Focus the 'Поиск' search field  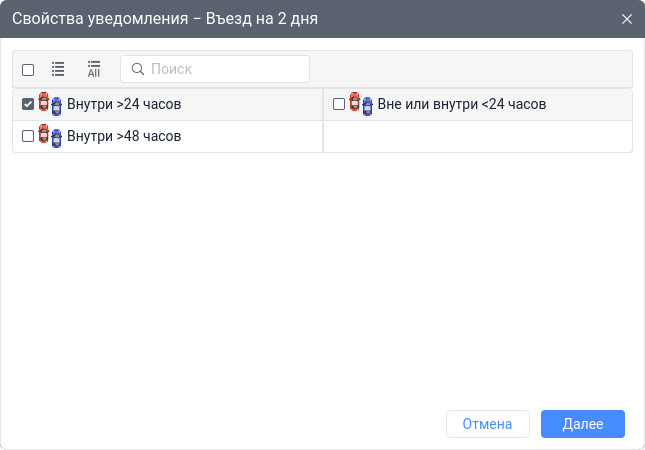pos(225,69)
